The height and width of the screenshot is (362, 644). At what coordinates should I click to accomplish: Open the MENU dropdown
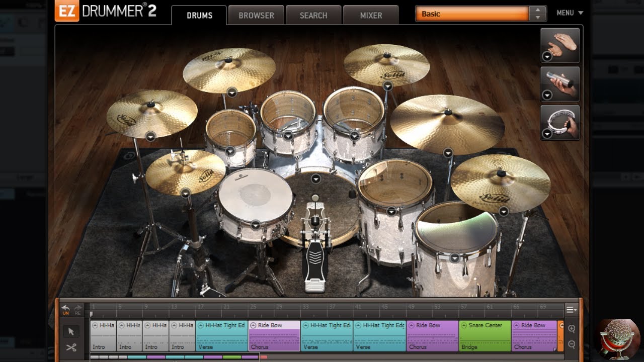coord(570,13)
